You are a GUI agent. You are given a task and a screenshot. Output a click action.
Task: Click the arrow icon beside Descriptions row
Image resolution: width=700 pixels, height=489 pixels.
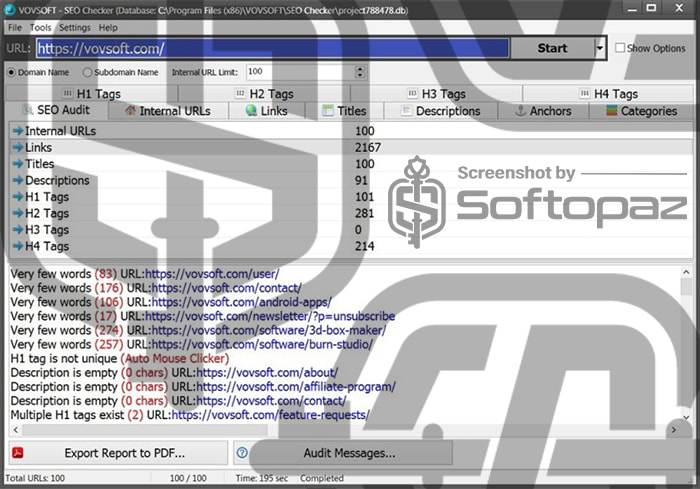coord(18,180)
